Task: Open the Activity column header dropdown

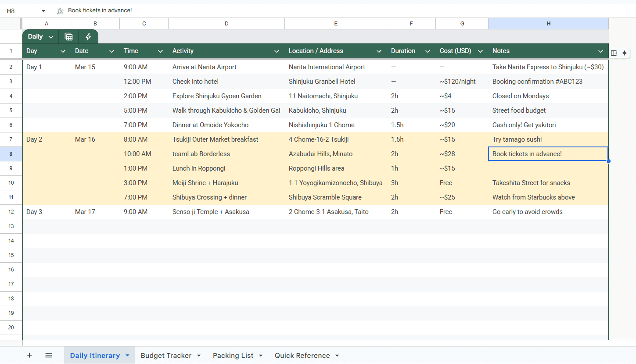Action: [x=277, y=51]
